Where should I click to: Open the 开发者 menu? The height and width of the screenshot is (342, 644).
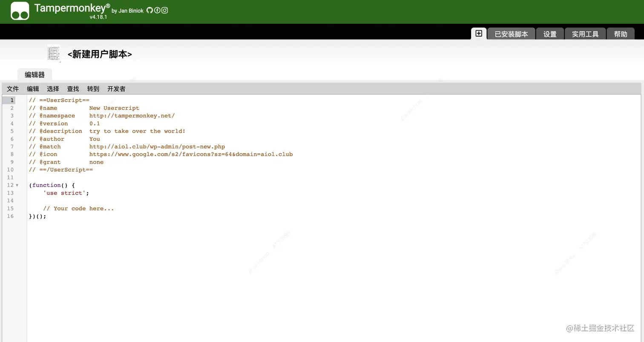[x=116, y=89]
